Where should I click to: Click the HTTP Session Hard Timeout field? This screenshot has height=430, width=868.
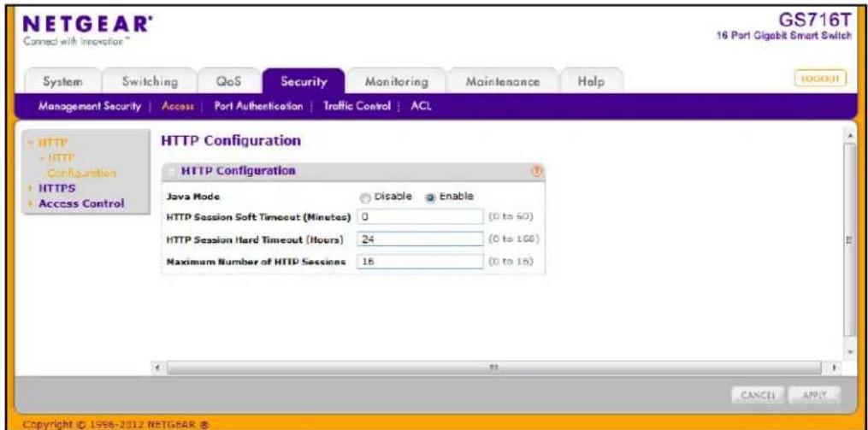420,239
